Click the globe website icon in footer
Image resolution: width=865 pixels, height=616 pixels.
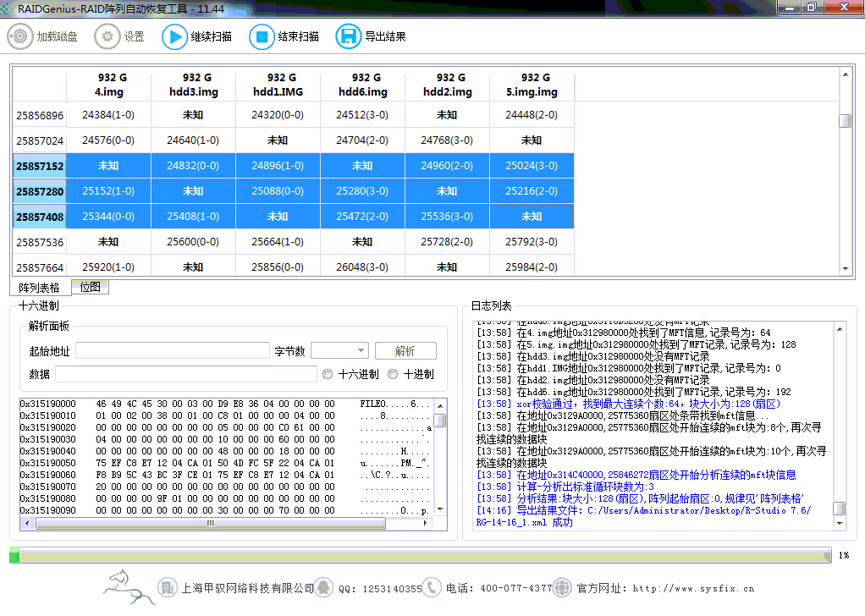(562, 587)
